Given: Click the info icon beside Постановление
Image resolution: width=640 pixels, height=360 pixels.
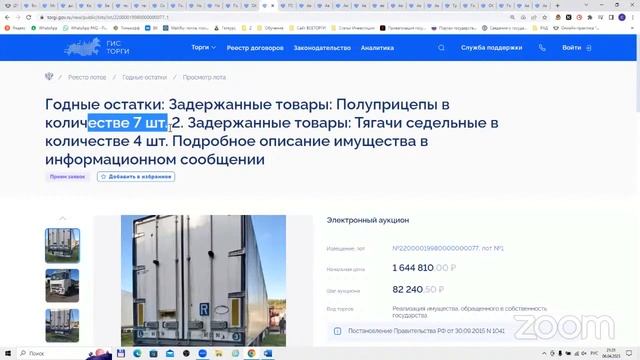Looking at the screenshot, I should click(337, 331).
